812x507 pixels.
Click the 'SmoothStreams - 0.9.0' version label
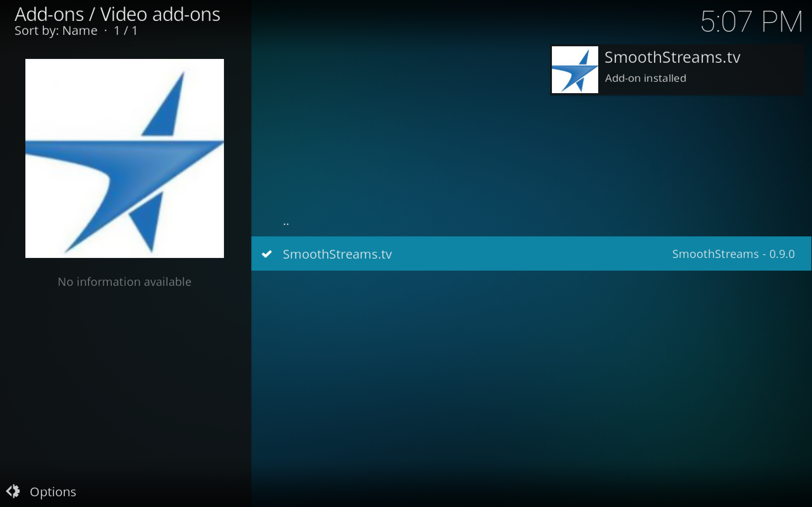click(733, 254)
